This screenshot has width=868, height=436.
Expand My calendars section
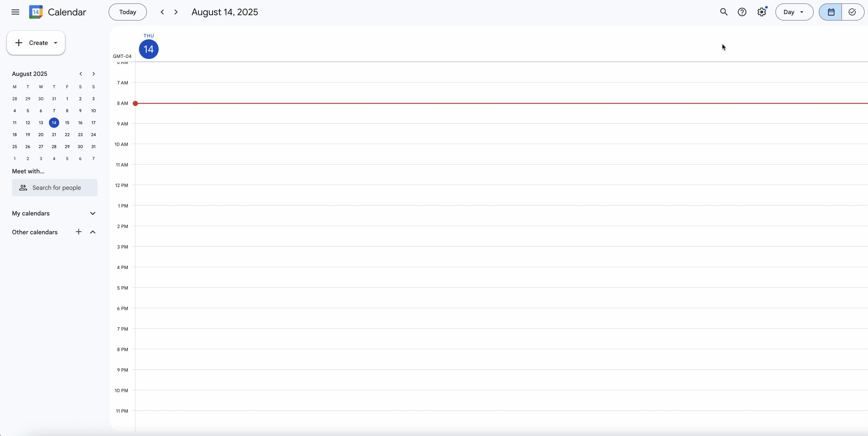point(93,213)
